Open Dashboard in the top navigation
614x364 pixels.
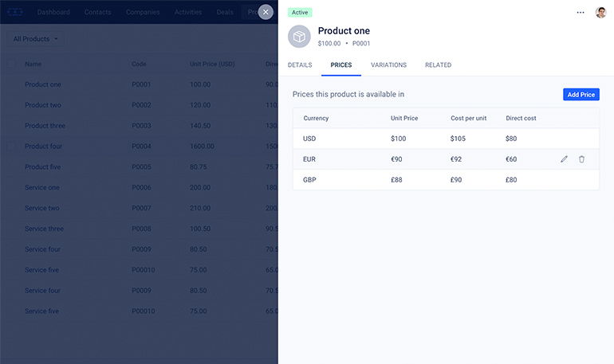pyautogui.click(x=53, y=12)
